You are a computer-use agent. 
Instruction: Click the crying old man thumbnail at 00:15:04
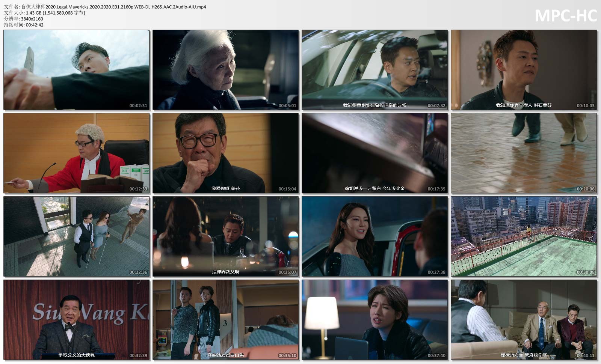[x=225, y=153]
